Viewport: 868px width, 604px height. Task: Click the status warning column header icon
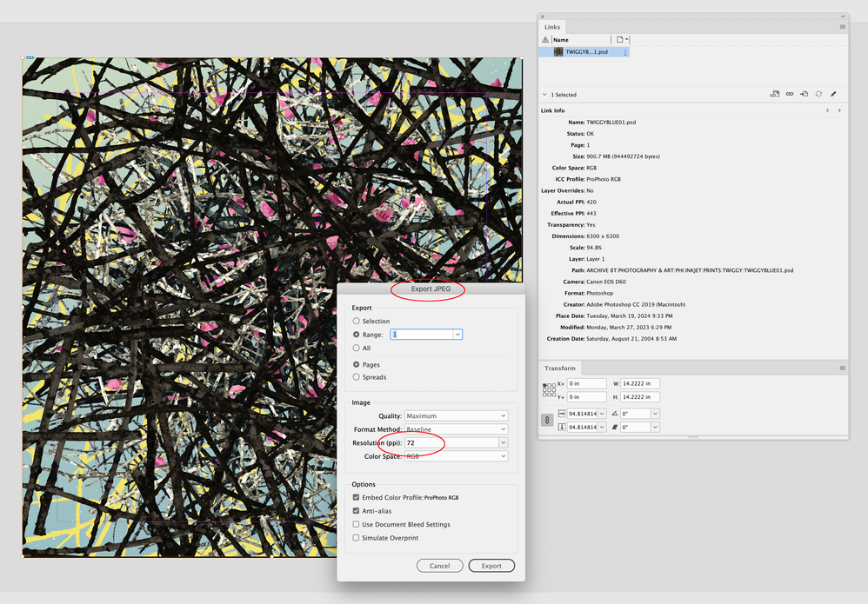point(545,40)
